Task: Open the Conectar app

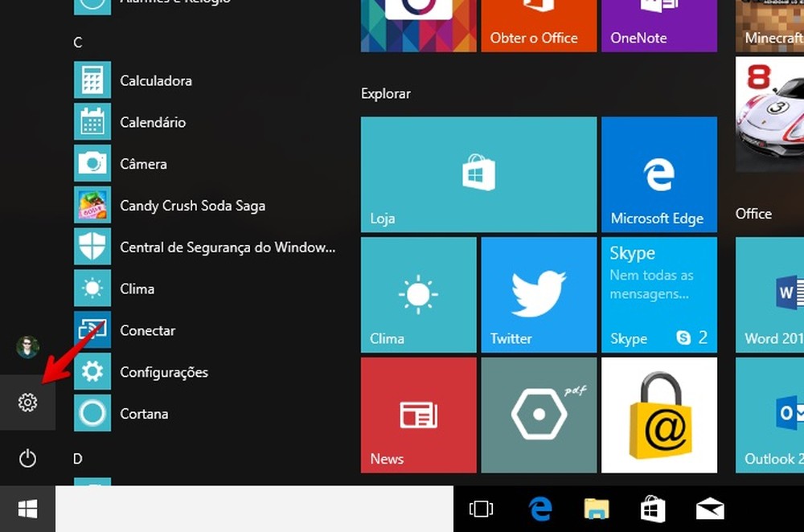Action: click(205, 330)
